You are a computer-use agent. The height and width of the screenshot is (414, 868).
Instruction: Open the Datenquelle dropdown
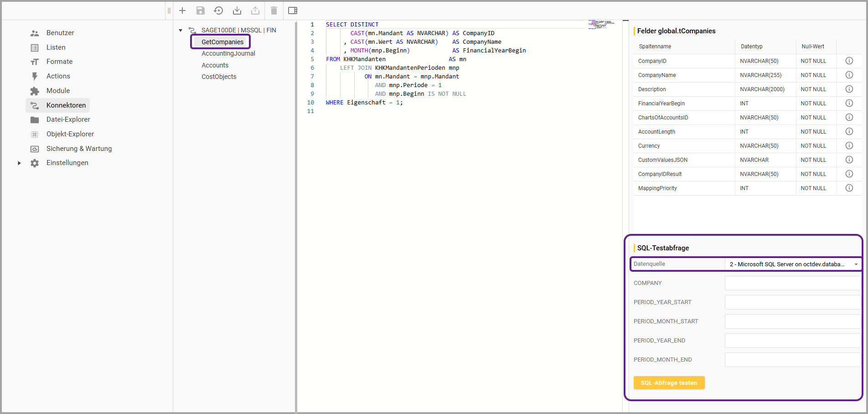tap(792, 264)
